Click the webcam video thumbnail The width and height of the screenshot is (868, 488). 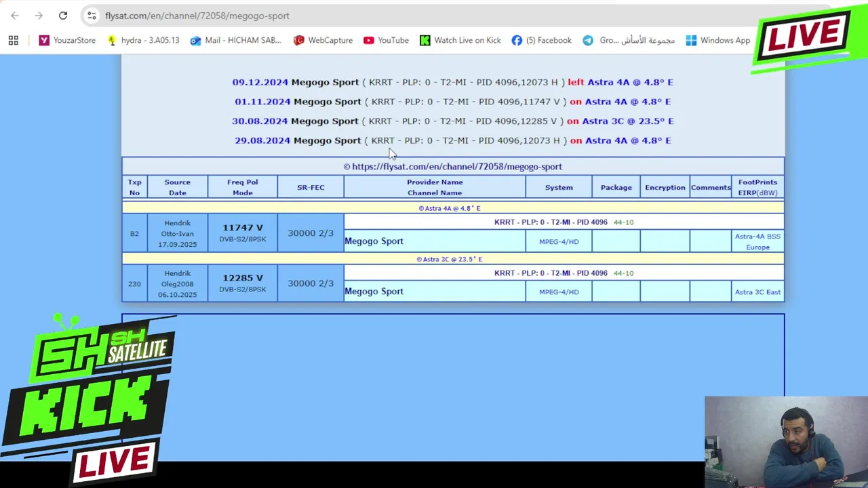coord(786,442)
